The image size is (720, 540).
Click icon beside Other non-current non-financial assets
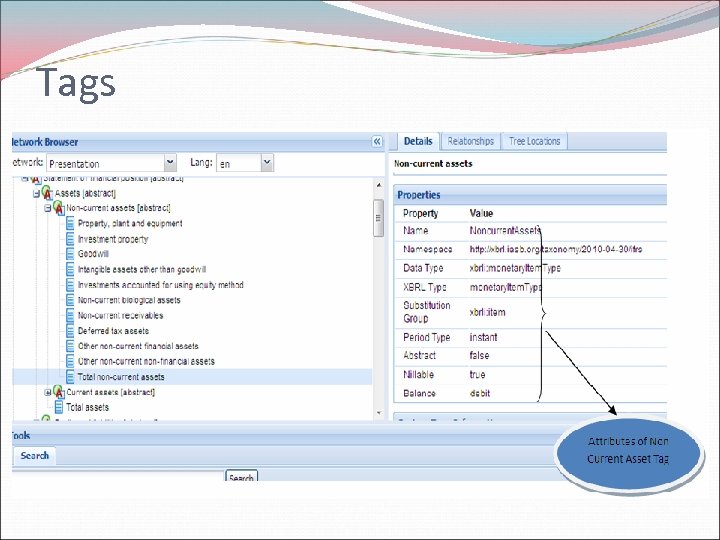[70, 361]
